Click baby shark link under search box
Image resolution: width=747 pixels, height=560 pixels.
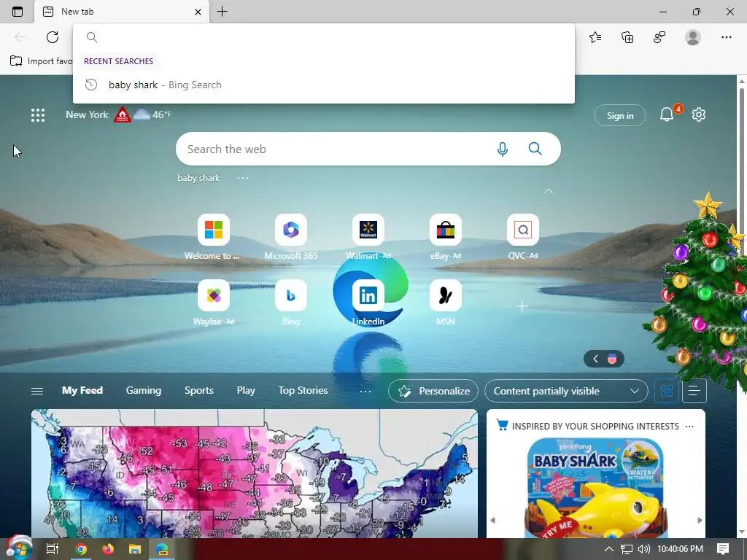(x=198, y=178)
